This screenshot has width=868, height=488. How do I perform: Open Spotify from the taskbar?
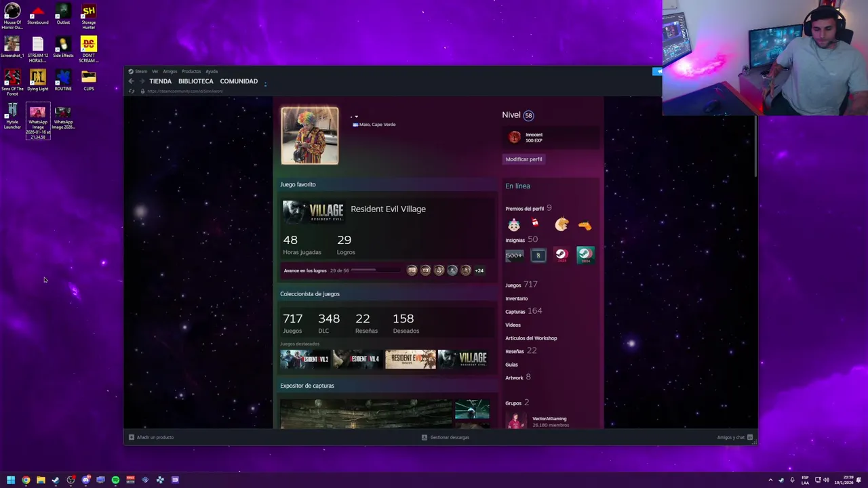(x=115, y=480)
